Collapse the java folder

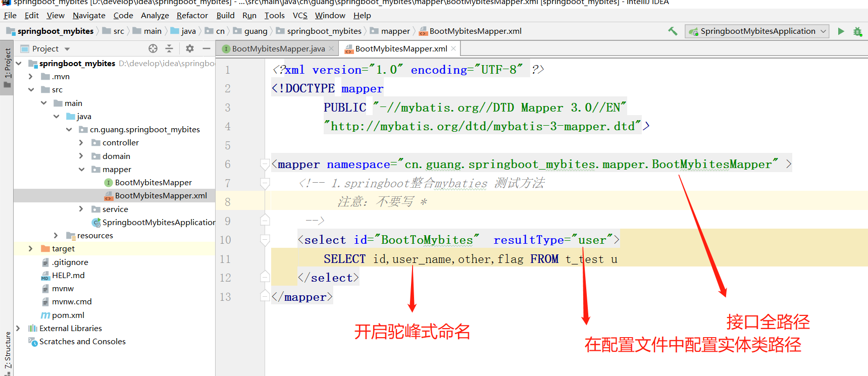pyautogui.click(x=56, y=116)
